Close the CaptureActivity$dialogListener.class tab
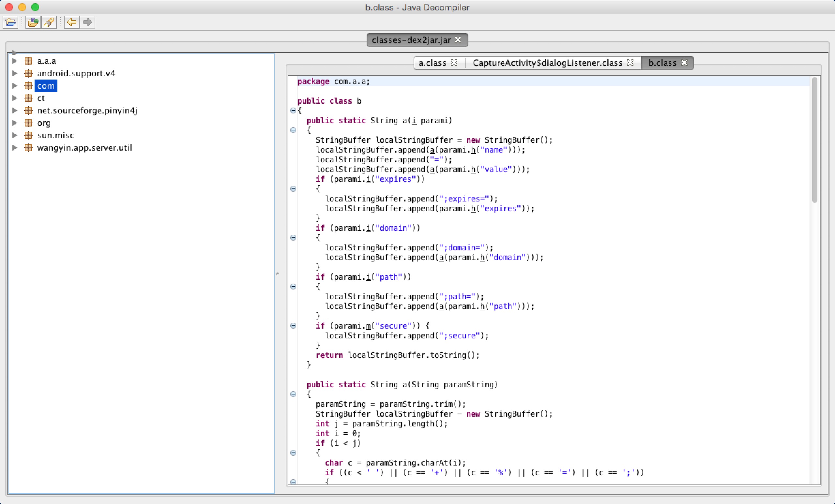 pos(630,63)
